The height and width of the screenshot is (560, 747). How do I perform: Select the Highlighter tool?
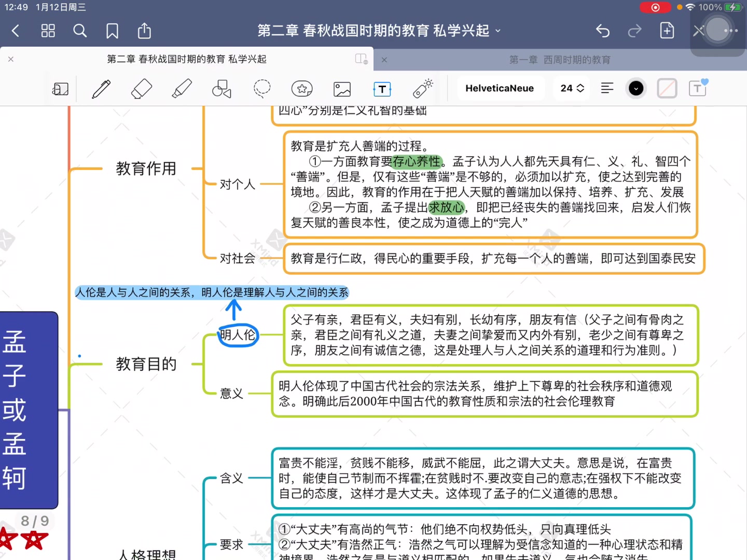click(182, 89)
